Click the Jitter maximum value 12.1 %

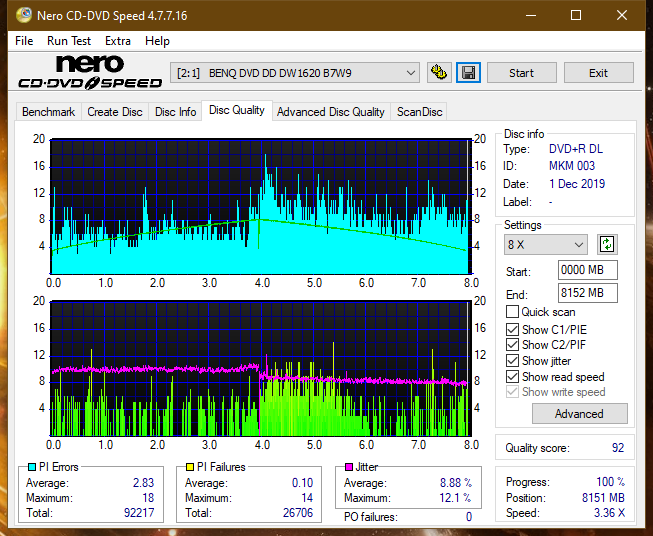456,498
